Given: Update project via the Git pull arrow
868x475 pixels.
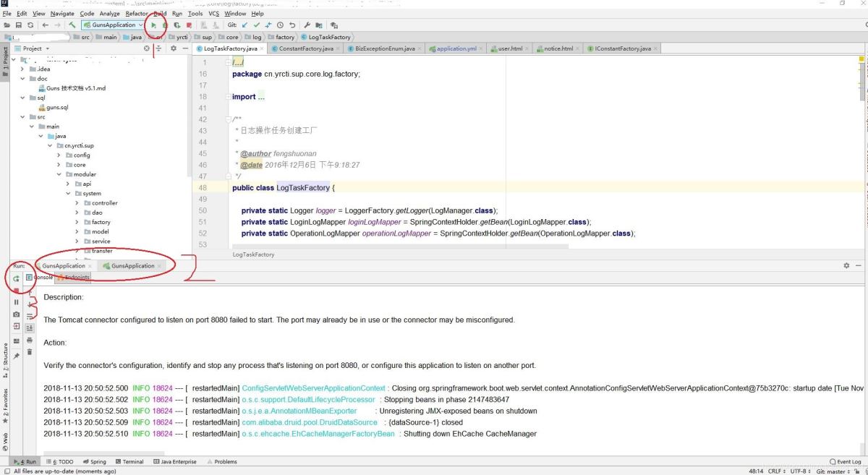Looking at the screenshot, I should tap(244, 25).
